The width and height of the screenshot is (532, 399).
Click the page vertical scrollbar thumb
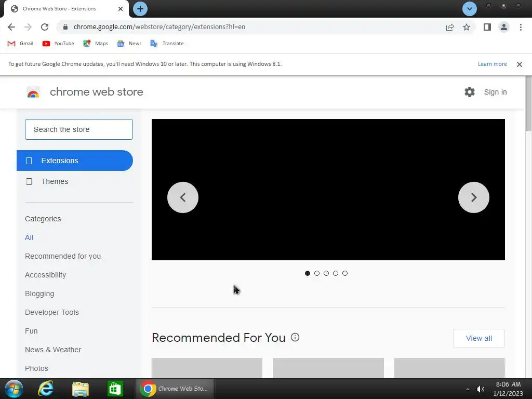(x=528, y=103)
